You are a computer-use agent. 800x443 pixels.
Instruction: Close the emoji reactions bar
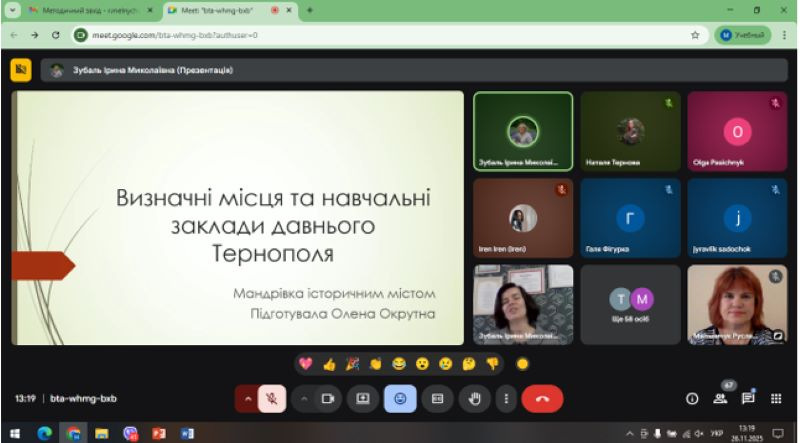tap(400, 398)
